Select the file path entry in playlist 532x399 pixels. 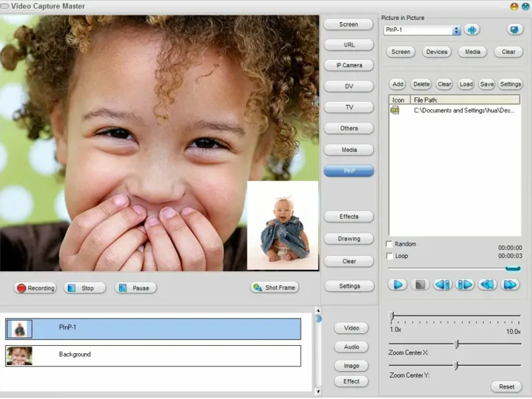tap(463, 110)
